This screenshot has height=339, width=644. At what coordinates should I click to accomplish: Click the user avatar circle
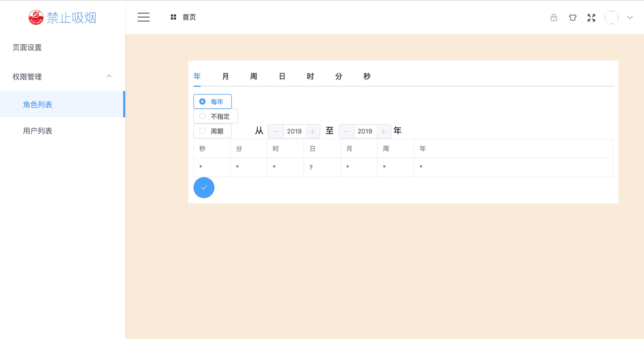611,18
